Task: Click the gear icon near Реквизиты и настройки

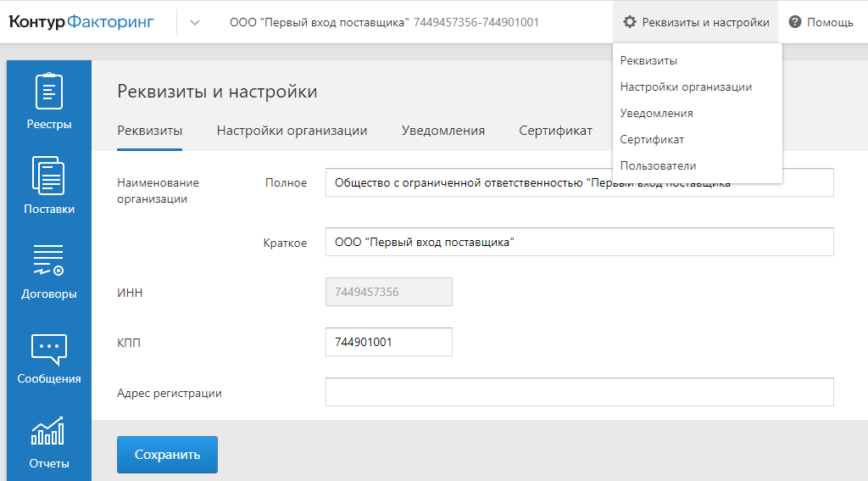Action: [x=630, y=22]
